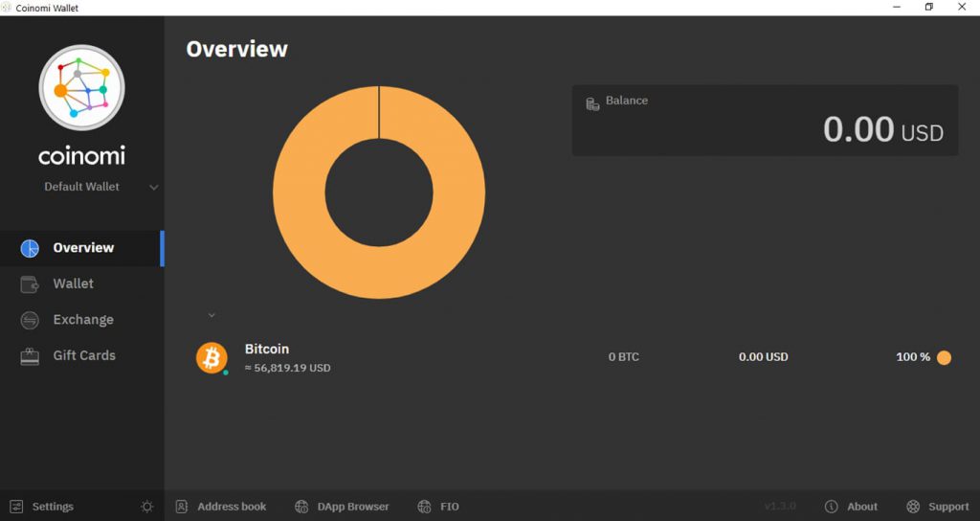Open the Exchange section

click(x=83, y=320)
